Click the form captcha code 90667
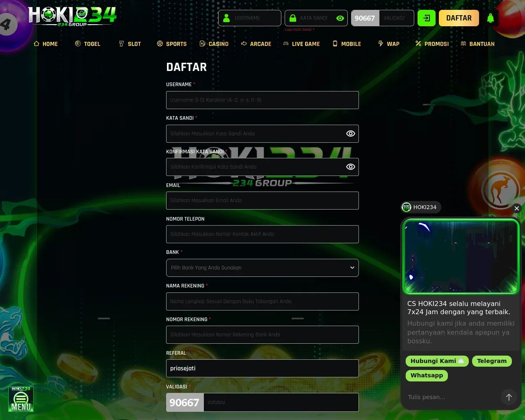This screenshot has height=420, width=525. pos(185,402)
